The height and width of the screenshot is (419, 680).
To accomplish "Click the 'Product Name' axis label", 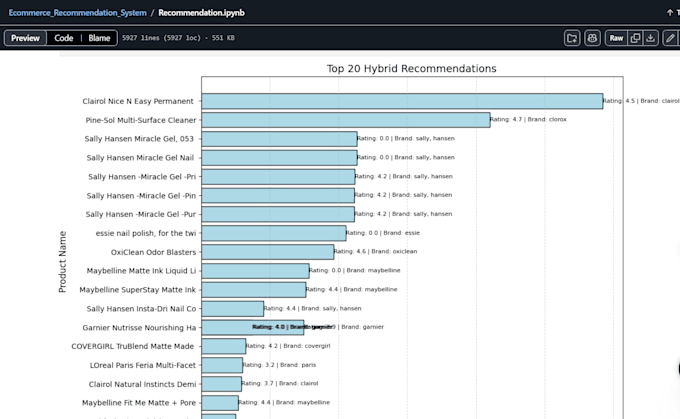I will click(x=62, y=262).
